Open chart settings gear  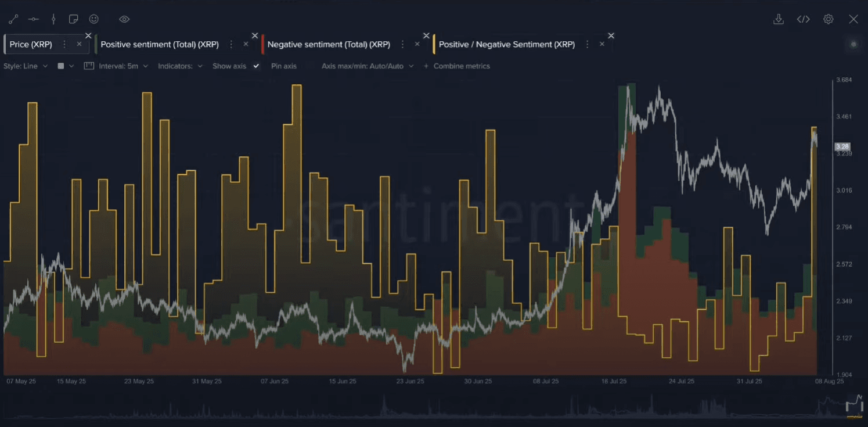(x=828, y=19)
